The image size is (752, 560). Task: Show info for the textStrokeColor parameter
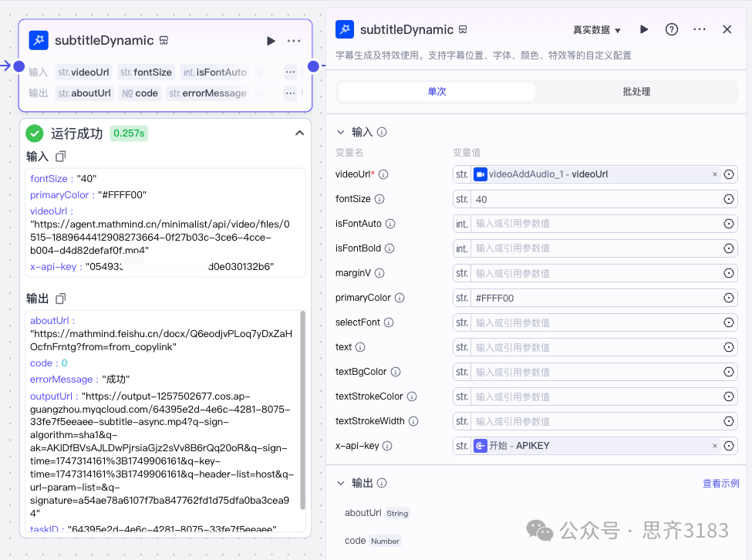[412, 396]
